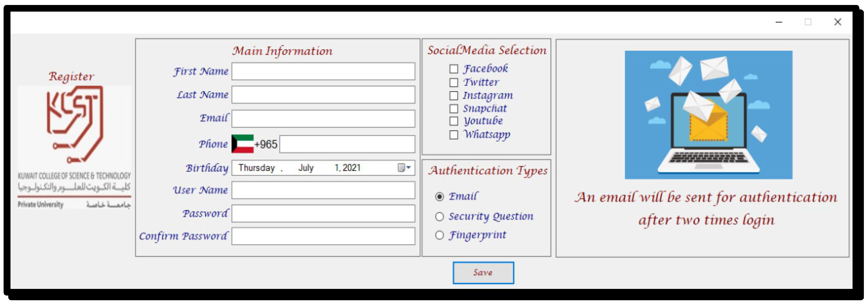Select the month July in Birthday
The image size is (868, 303).
click(x=306, y=168)
